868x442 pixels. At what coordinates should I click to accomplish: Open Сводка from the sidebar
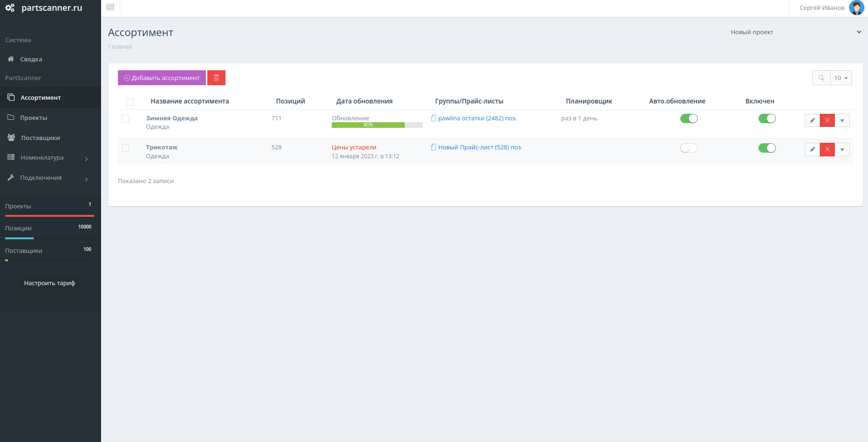[31, 59]
